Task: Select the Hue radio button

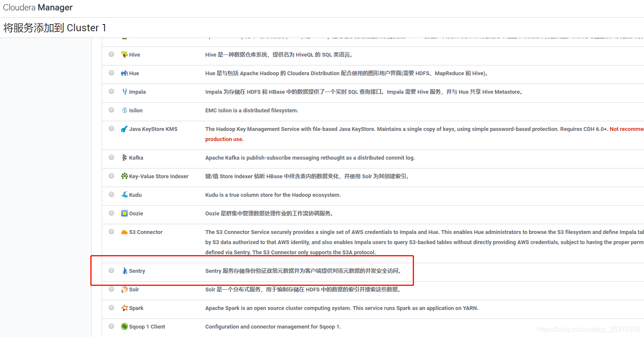Action: [x=111, y=73]
